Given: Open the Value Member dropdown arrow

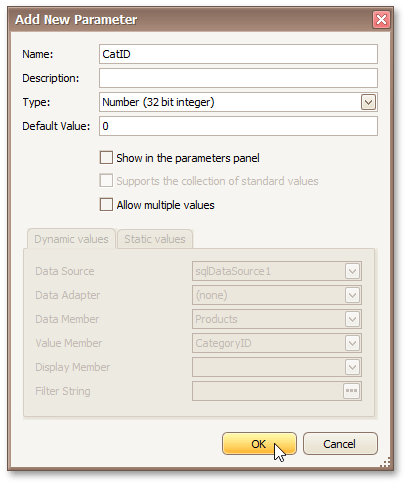Looking at the screenshot, I should click(x=352, y=343).
